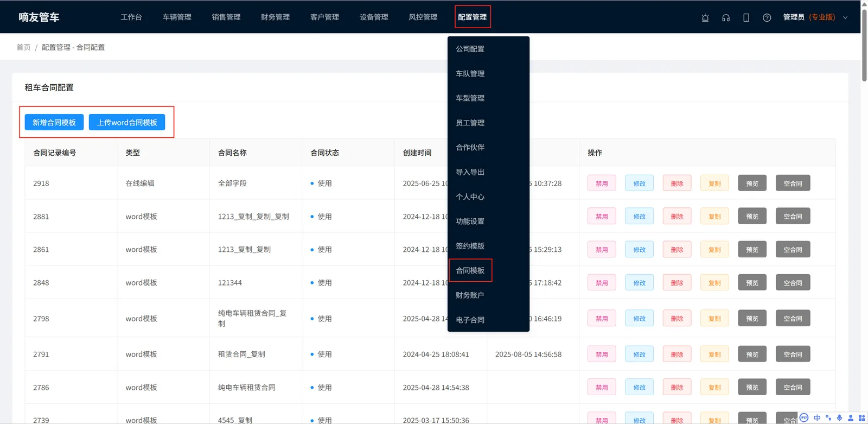The image size is (868, 424).
Task: Activate the microphone voice input icon
Action: point(839,417)
